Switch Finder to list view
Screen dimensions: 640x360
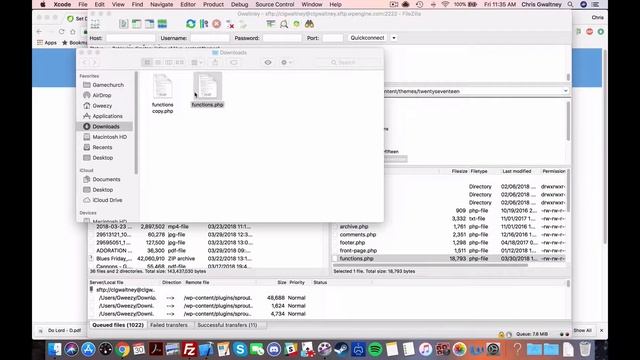pos(158,62)
